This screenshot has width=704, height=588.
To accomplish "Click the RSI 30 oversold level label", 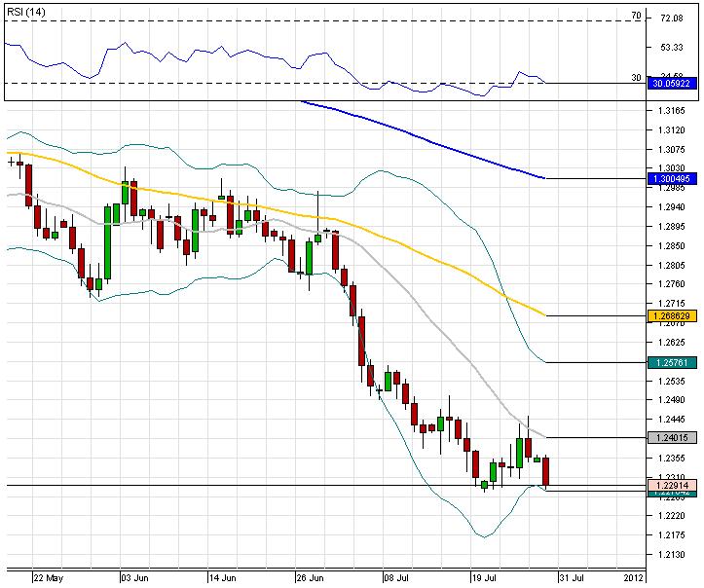I will [x=635, y=77].
